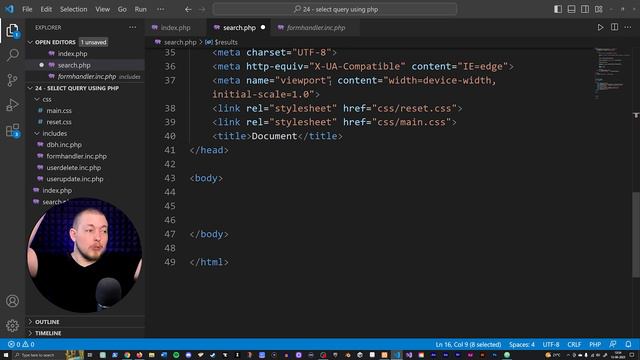Change indentation via Spaces: 4
This screenshot has height=360, width=640.
tap(522, 344)
